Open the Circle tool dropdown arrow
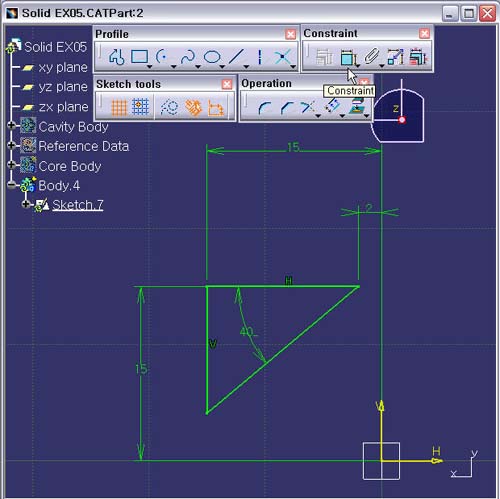The image size is (500, 499). [173, 67]
